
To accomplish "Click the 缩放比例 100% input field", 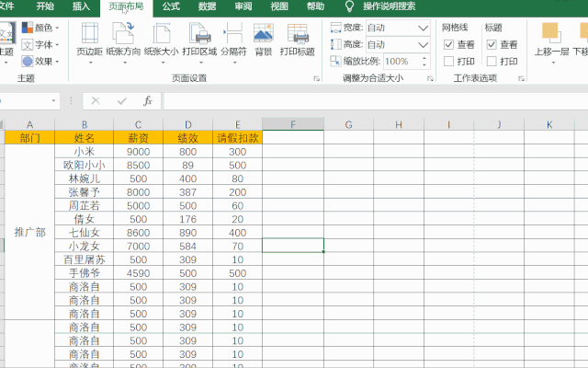I will [x=401, y=62].
